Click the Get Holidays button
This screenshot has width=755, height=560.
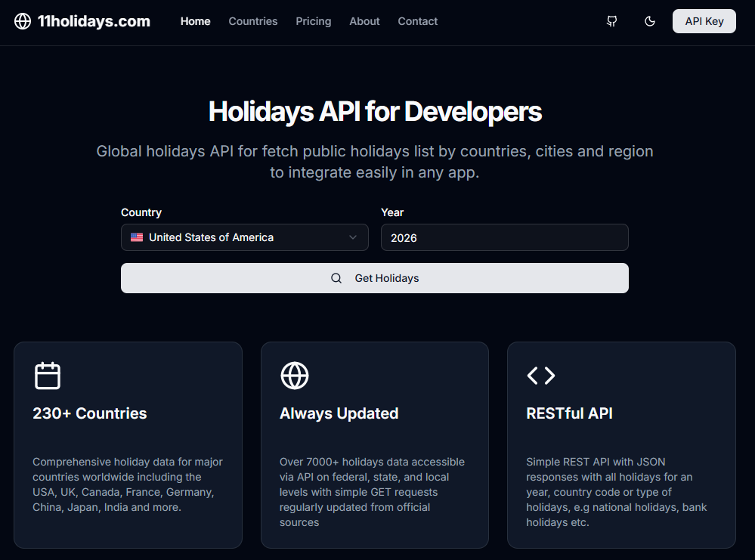click(x=375, y=278)
